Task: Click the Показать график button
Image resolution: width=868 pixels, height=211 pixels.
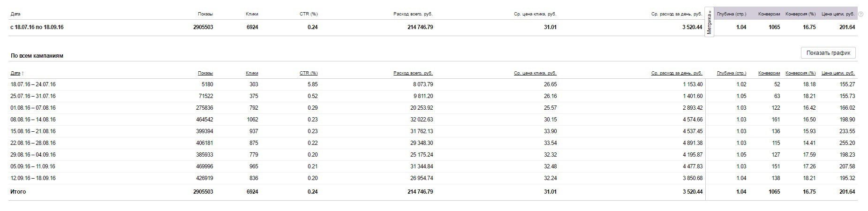Action: click(x=828, y=53)
